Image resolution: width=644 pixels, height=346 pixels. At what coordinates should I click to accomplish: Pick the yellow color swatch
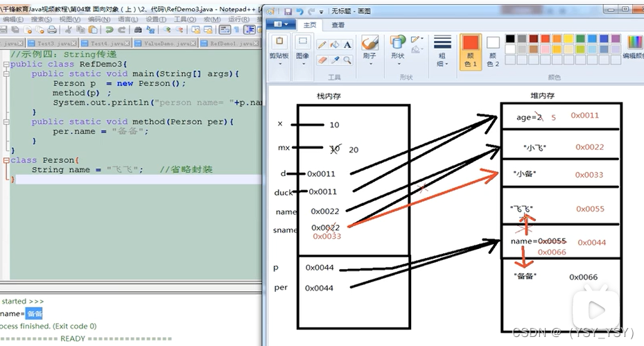pos(568,39)
